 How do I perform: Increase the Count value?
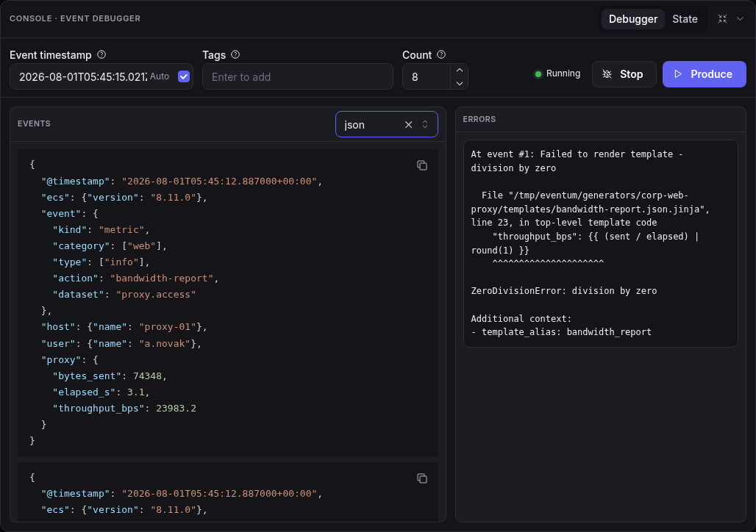[x=460, y=71]
